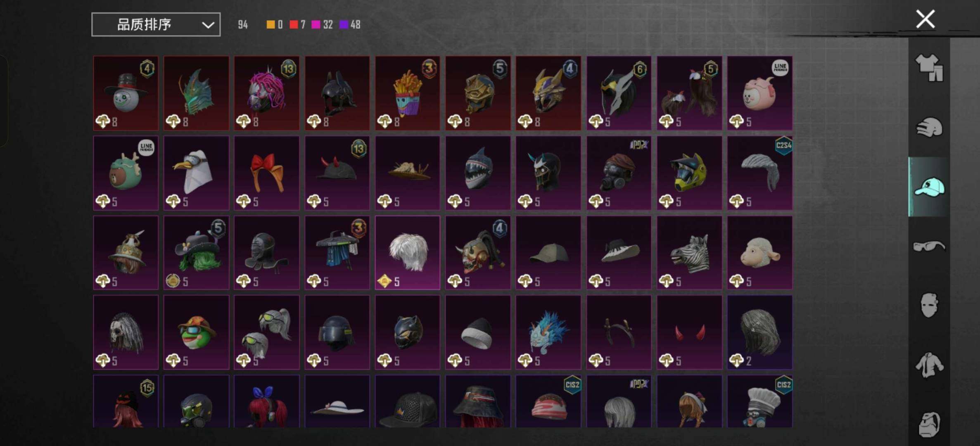Click the chevron arrow in sort box
Image resolution: width=980 pixels, height=446 pixels.
208,25
